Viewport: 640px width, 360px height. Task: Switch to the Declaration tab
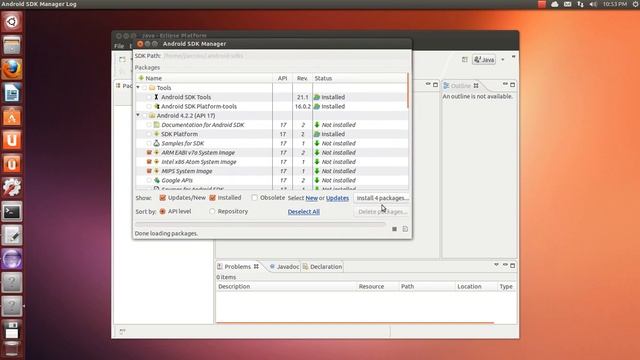(x=322, y=267)
